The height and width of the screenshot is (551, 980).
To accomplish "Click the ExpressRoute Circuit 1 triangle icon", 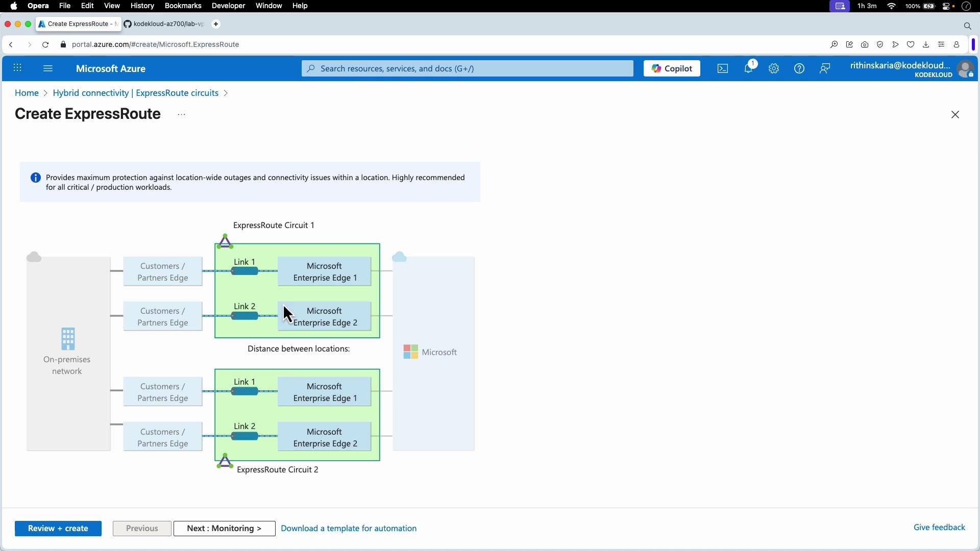I will click(x=225, y=241).
